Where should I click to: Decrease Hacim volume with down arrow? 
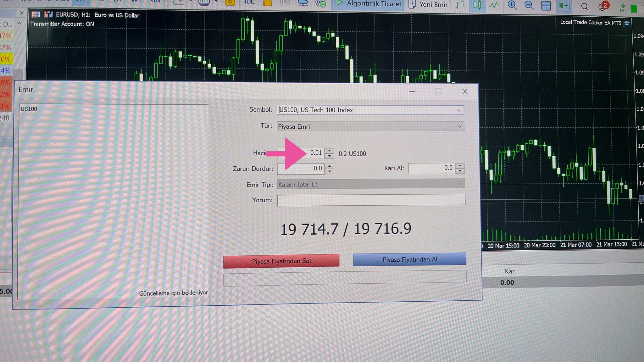329,156
